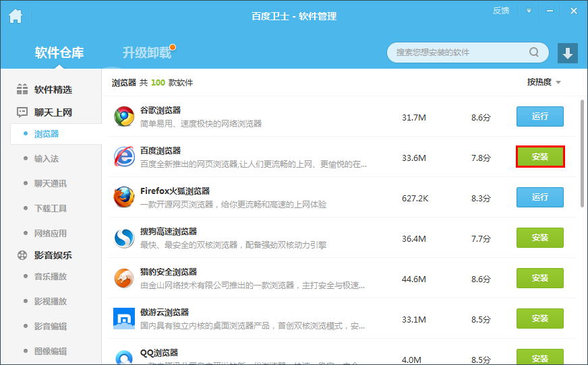Select 音乐播放 in the sidebar

51,277
